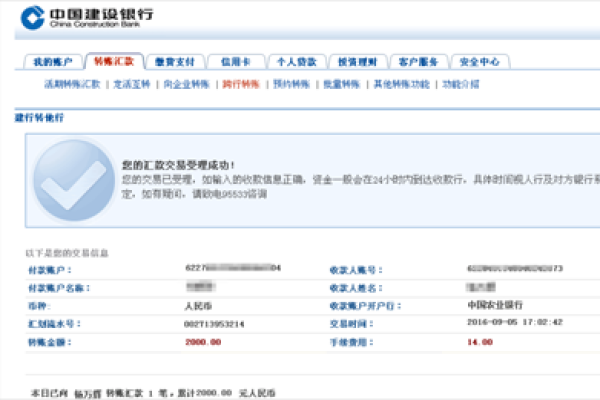600x400 pixels.
Task: Click the 建行转他行 section heading
Action: (39, 118)
